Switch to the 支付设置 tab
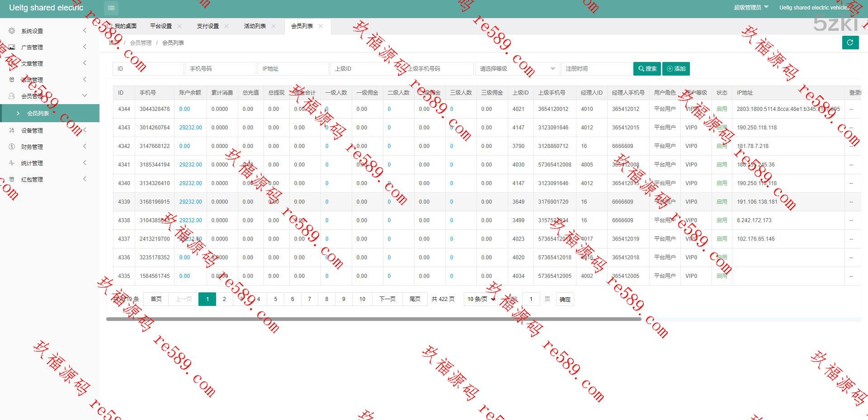This screenshot has height=420, width=868. click(x=208, y=26)
